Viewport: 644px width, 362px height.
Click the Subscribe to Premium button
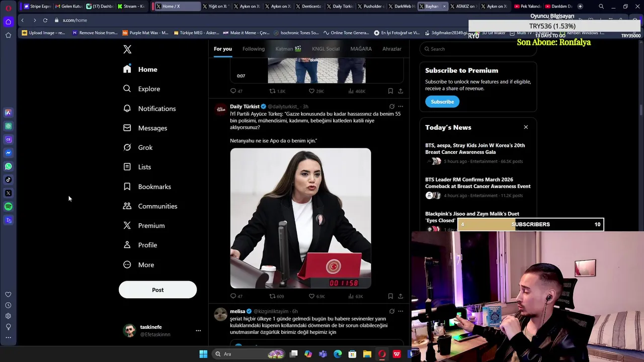tap(442, 102)
